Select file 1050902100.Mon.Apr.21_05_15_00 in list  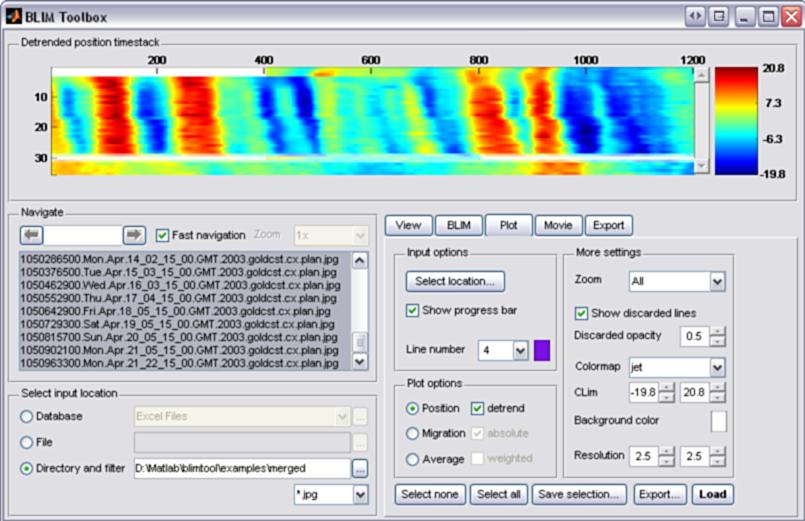click(x=185, y=350)
